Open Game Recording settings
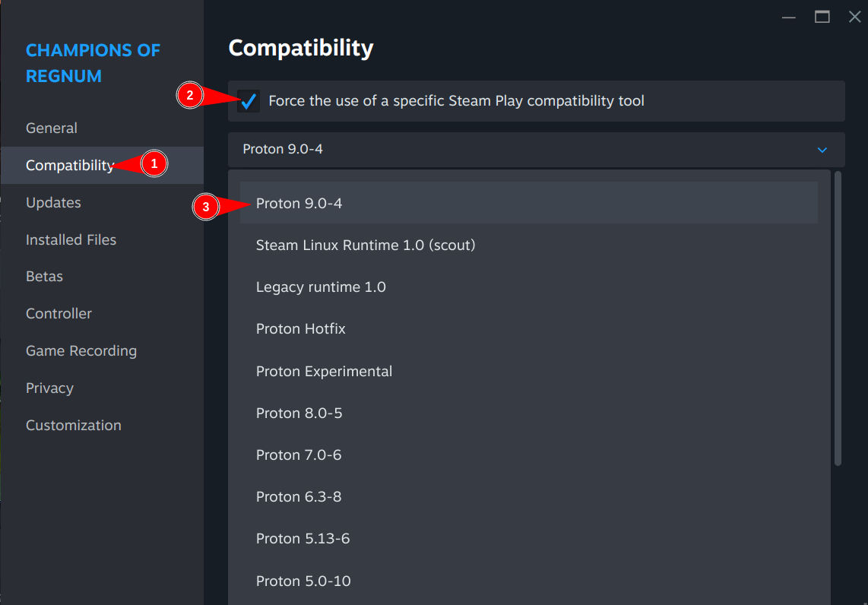The height and width of the screenshot is (605, 868). [81, 351]
